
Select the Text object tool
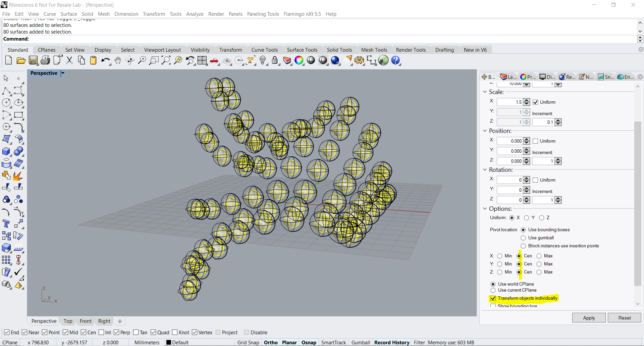[x=6, y=224]
